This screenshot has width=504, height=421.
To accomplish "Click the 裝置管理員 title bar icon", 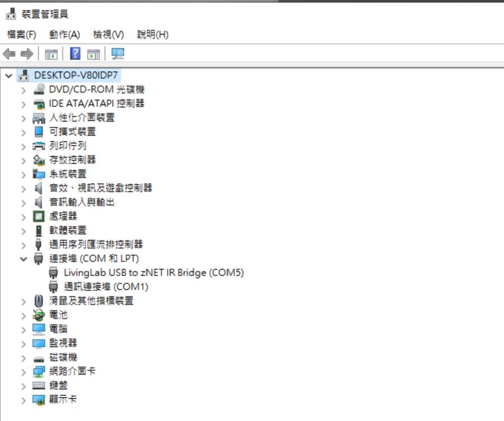I will (x=11, y=14).
